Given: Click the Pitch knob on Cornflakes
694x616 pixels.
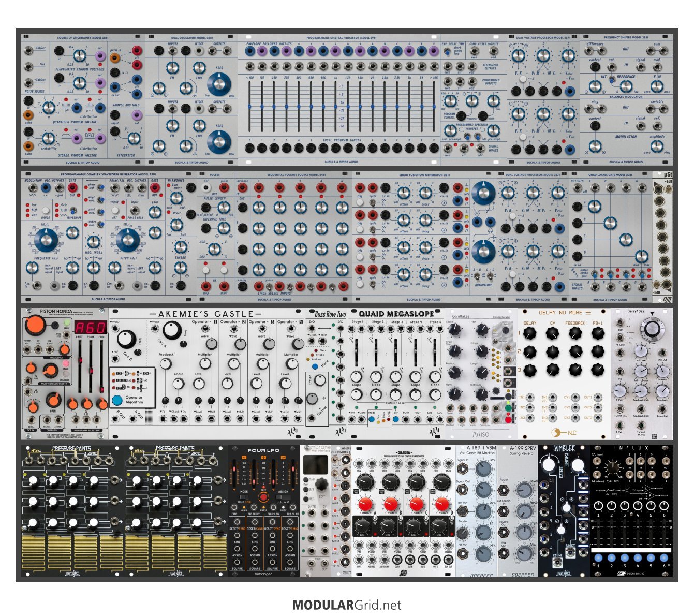Looking at the screenshot, I should coord(481,330).
